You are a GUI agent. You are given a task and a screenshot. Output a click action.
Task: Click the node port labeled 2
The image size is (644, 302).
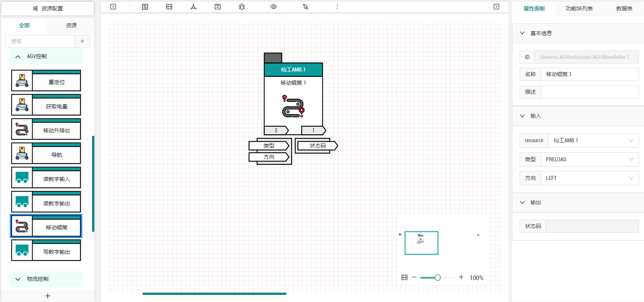(276, 130)
